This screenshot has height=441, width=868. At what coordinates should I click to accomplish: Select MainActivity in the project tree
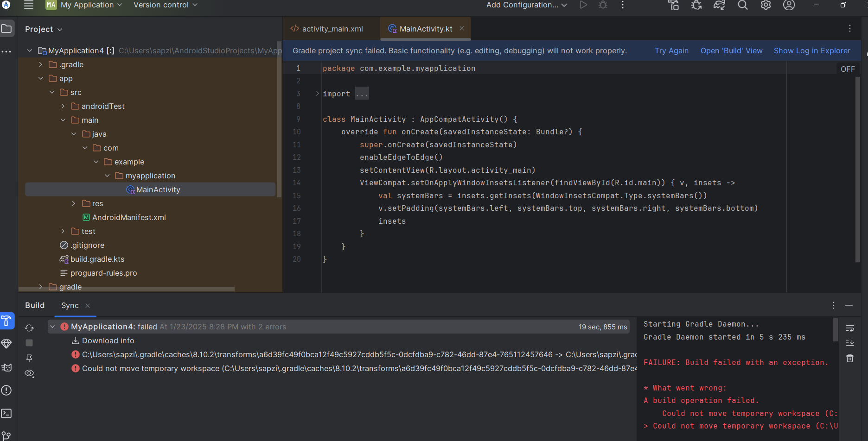tap(150, 189)
